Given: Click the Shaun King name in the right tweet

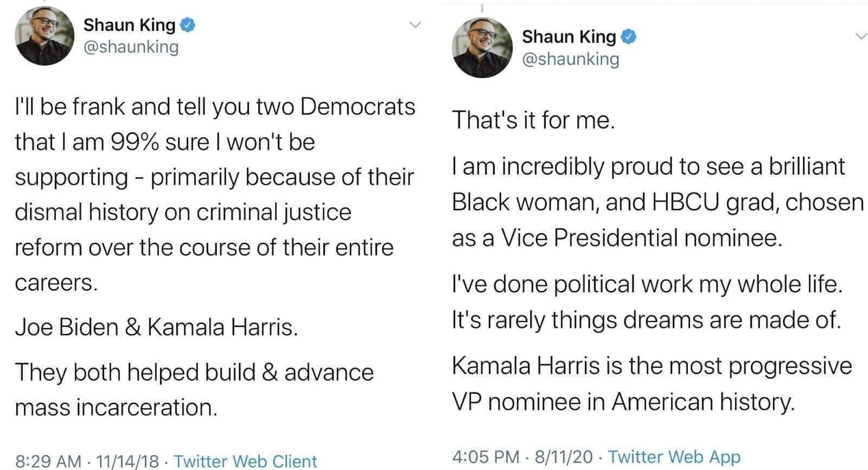Looking at the screenshot, I should pos(569,37).
